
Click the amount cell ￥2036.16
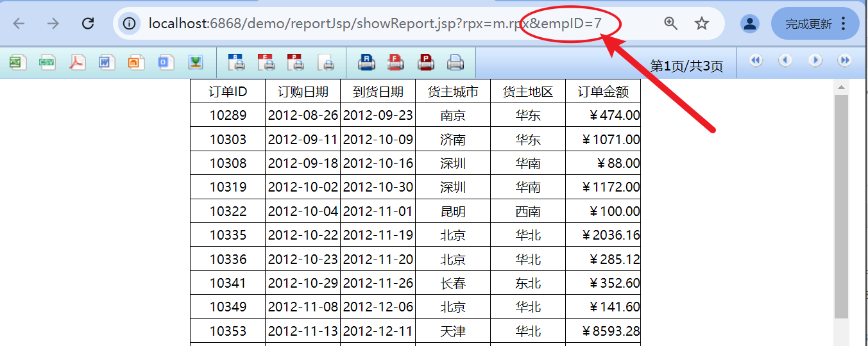coord(603,235)
